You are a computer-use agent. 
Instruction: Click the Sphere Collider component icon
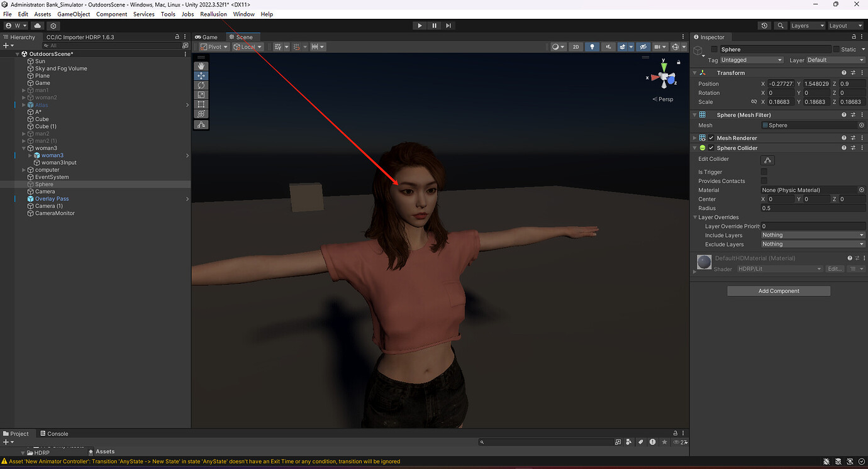pos(703,148)
